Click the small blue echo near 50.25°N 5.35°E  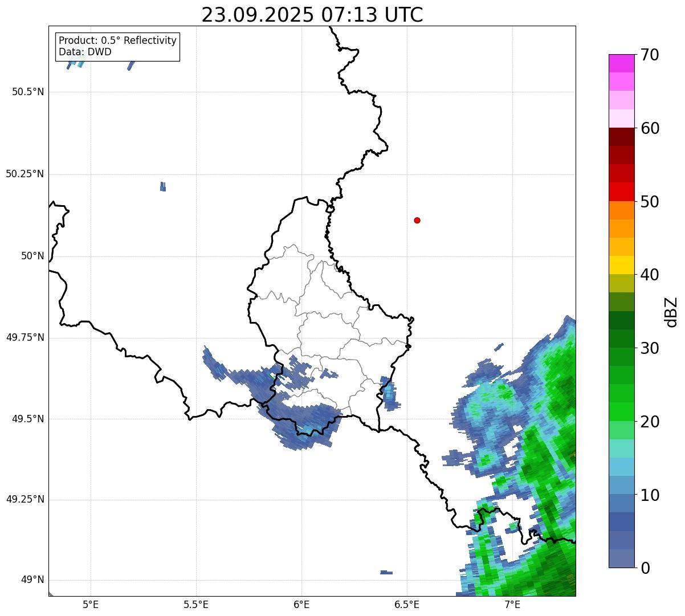[163, 186]
